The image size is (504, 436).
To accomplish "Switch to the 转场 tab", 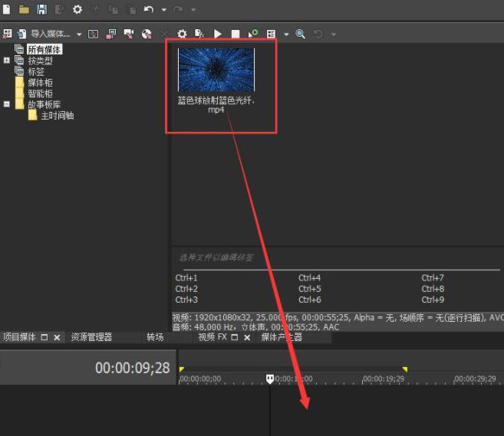I will [x=155, y=337].
